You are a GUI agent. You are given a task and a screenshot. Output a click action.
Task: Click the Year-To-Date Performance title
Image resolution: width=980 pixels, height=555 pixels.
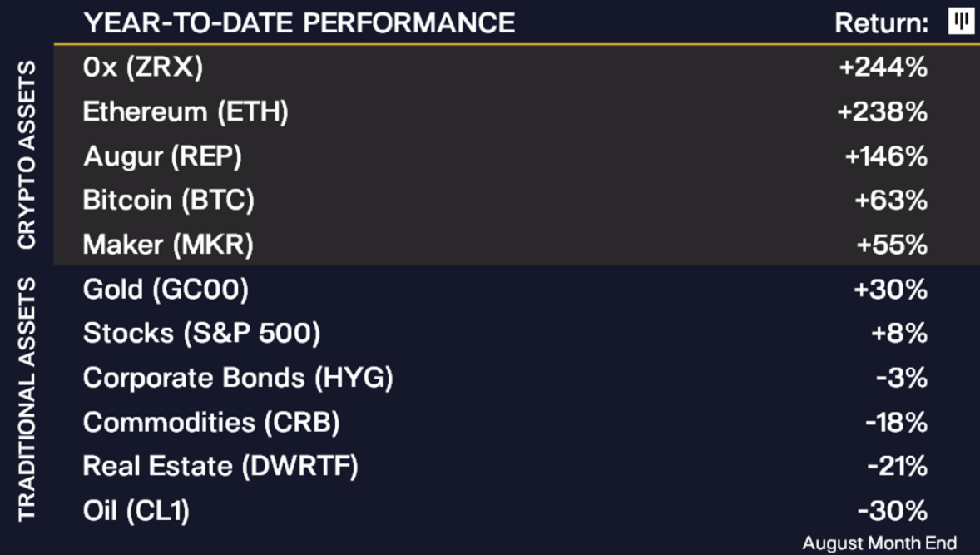click(x=299, y=22)
